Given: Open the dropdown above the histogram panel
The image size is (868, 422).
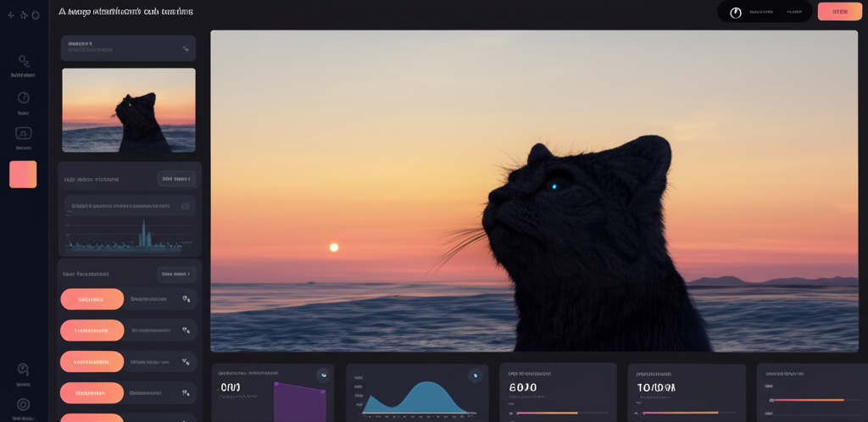Looking at the screenshot, I should coord(176,179).
